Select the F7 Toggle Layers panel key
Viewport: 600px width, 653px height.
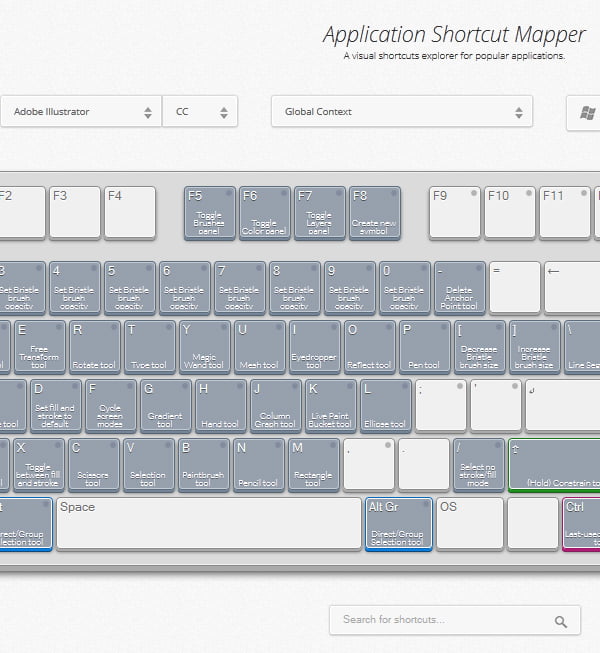pos(319,213)
